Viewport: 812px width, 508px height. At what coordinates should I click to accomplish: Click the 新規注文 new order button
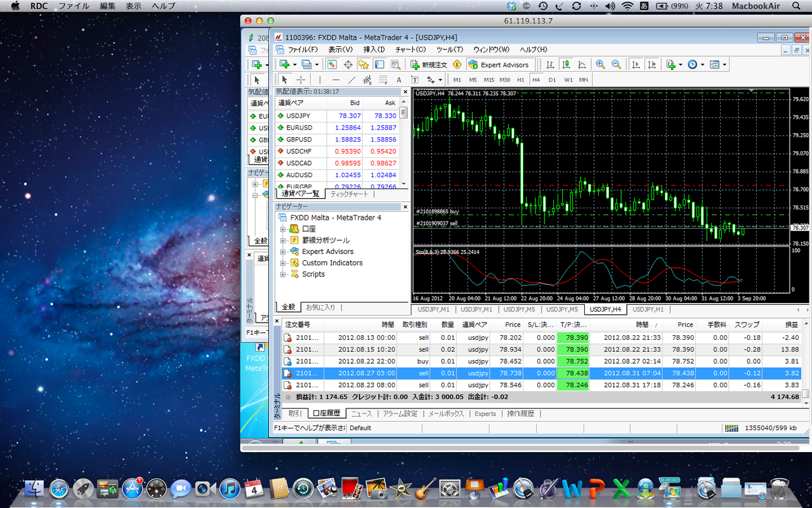(x=428, y=65)
